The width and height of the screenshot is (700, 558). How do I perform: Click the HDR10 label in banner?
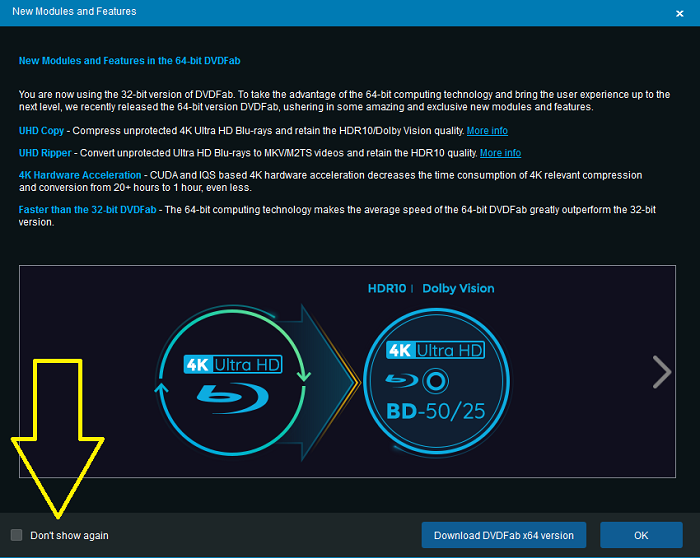tap(387, 288)
